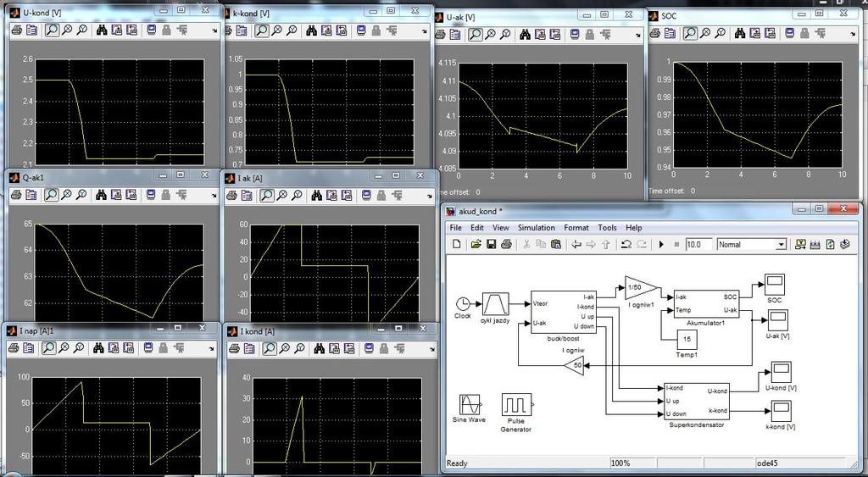Select the cykl jazdy block
Screen dimensions: 868x477
(495, 304)
